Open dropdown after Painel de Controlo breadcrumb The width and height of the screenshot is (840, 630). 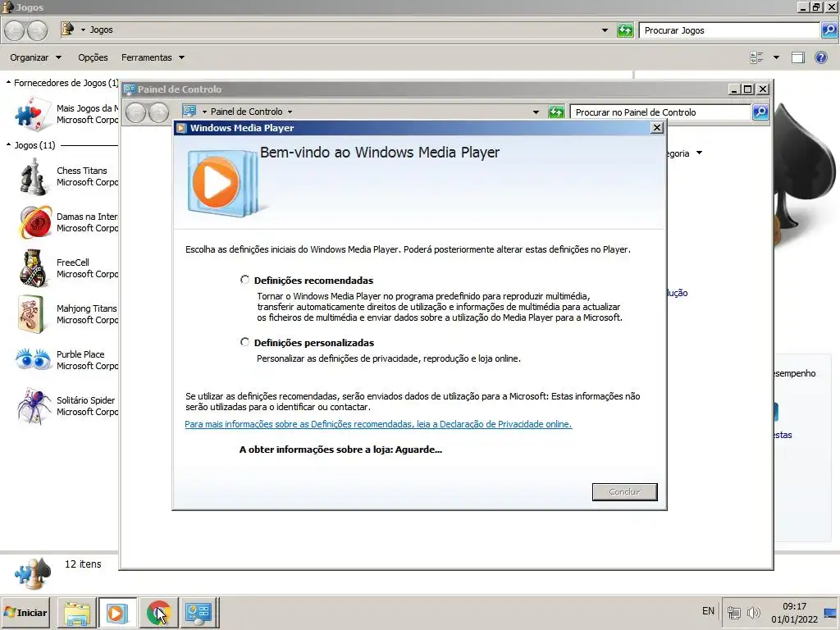click(x=290, y=112)
